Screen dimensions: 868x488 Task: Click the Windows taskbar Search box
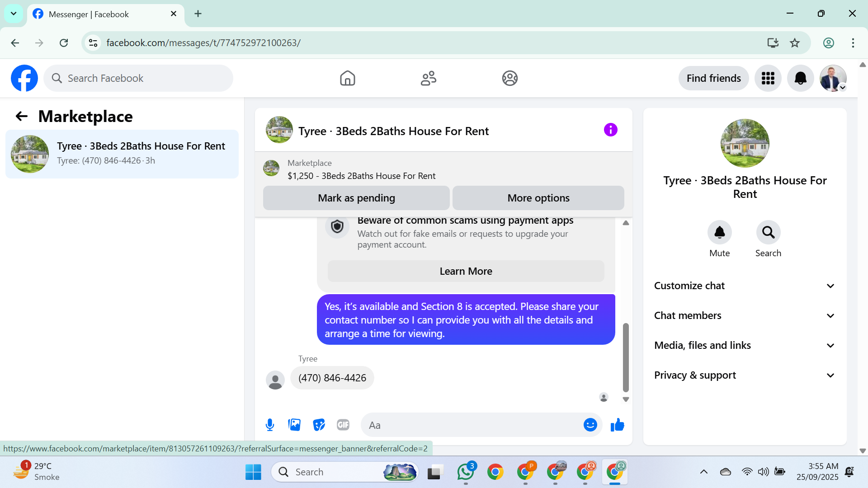click(x=345, y=472)
